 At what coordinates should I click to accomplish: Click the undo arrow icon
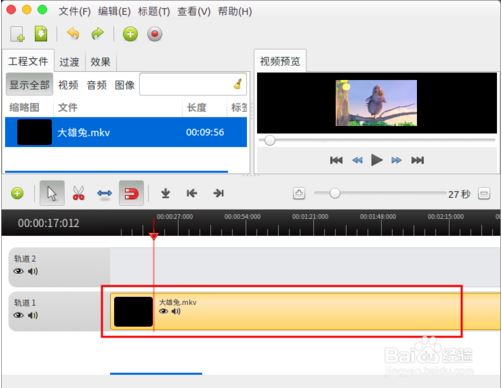click(73, 34)
